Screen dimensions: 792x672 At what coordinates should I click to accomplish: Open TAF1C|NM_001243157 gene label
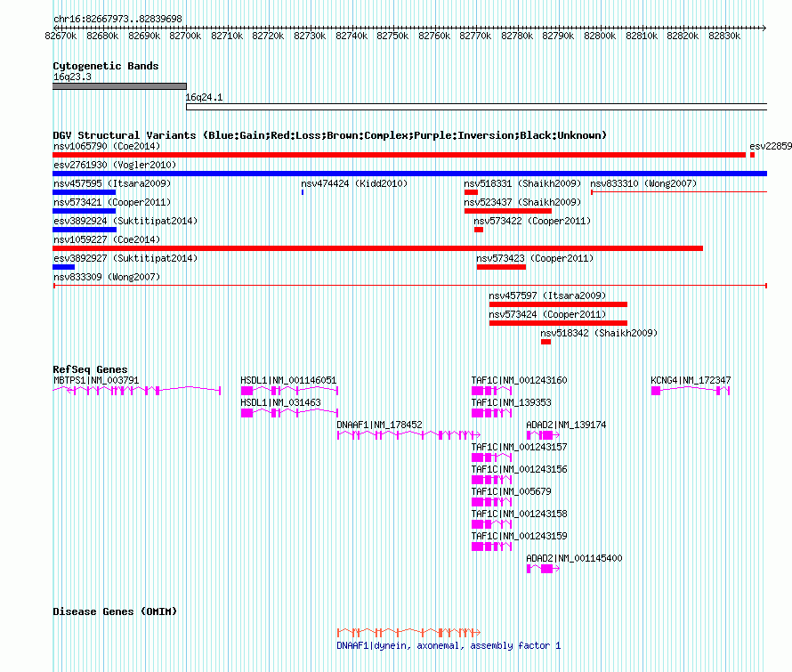tap(519, 447)
